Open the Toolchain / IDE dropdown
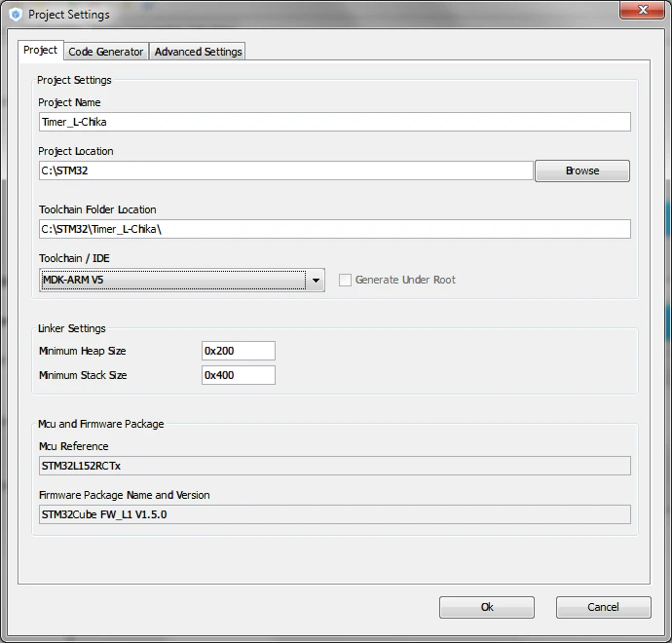Screen dimensions: 672x643 (182, 280)
